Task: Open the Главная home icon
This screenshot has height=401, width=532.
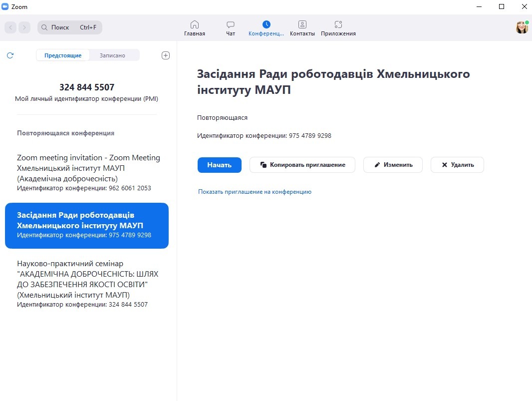Action: click(195, 24)
